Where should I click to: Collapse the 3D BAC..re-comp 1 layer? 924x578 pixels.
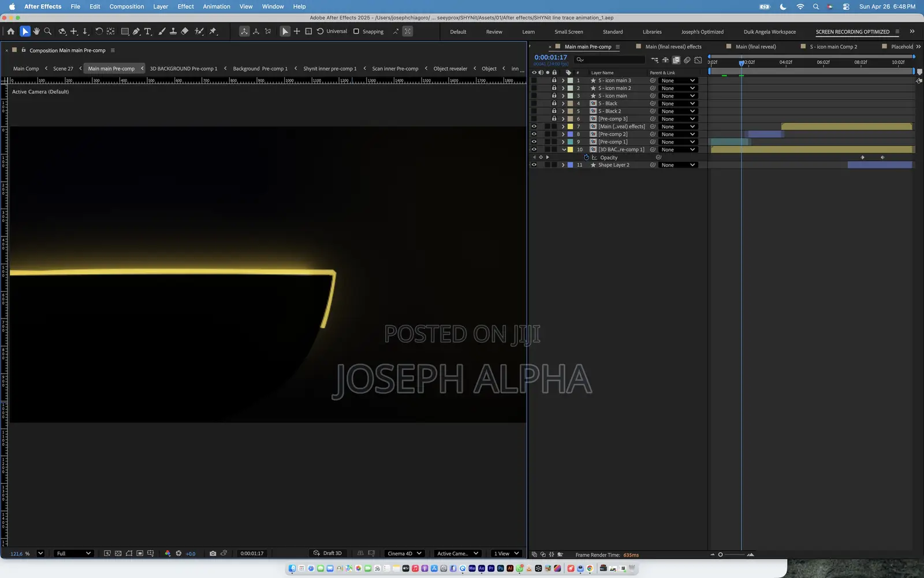[564, 149]
